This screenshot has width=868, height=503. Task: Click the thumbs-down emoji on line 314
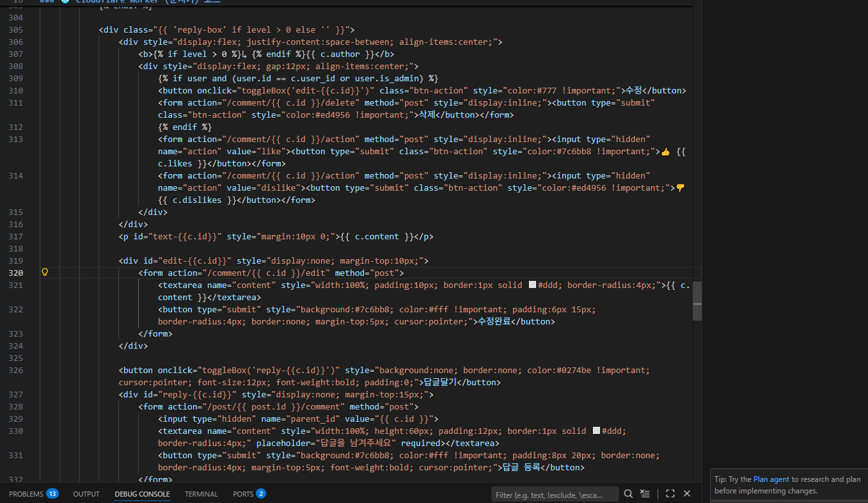pyautogui.click(x=680, y=188)
